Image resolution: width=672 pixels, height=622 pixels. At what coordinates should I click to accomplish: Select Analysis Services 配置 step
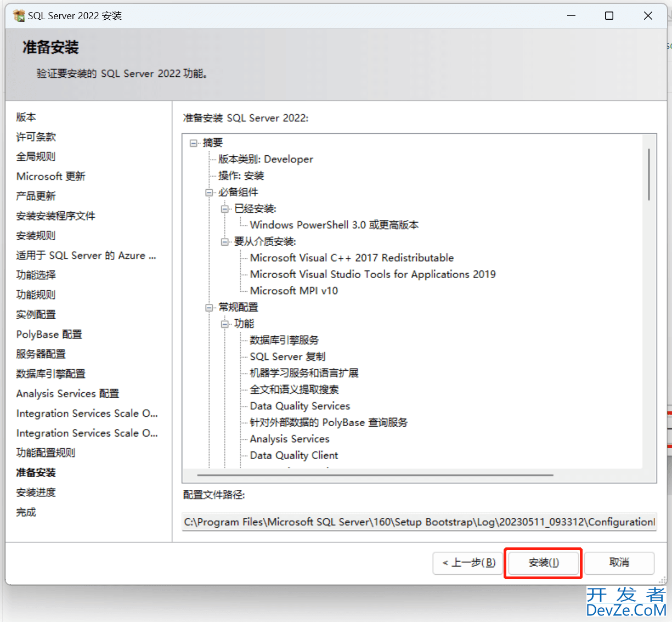coord(68,393)
